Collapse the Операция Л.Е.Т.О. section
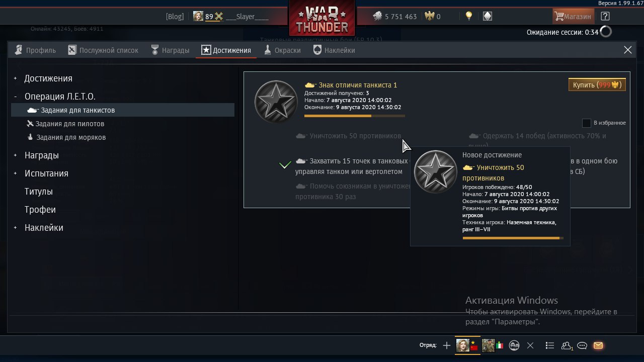The height and width of the screenshot is (362, 644). 16,97
